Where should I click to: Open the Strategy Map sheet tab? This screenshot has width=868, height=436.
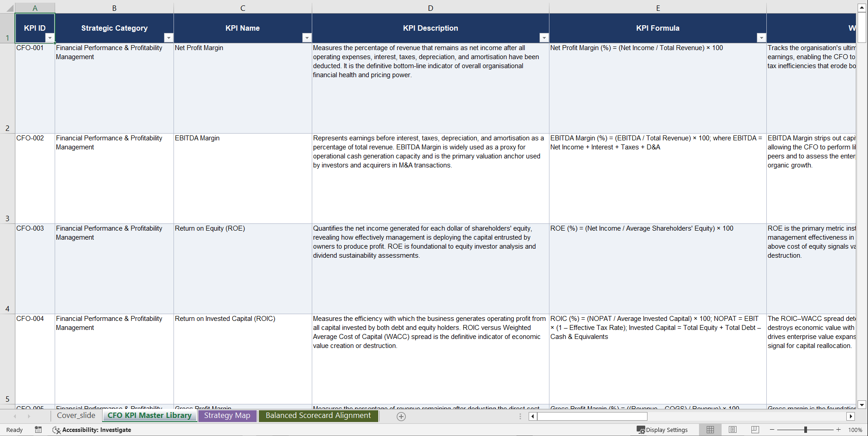[227, 416]
